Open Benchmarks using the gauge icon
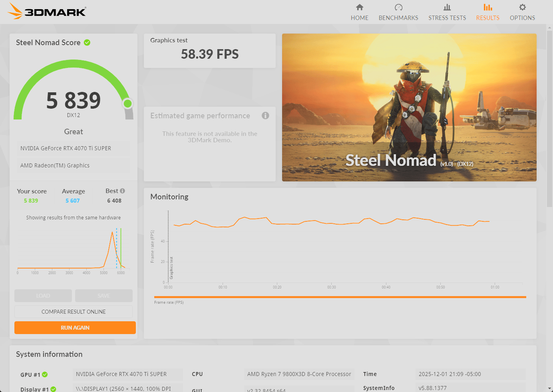 click(x=398, y=7)
